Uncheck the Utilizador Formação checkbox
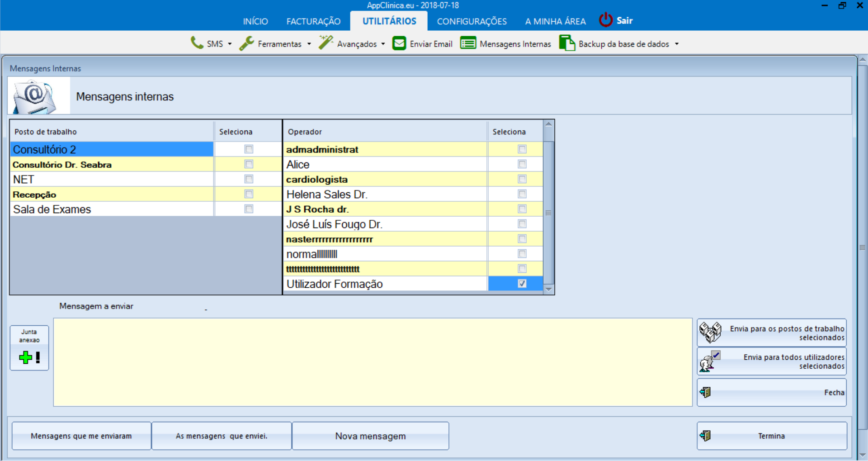 tap(522, 283)
